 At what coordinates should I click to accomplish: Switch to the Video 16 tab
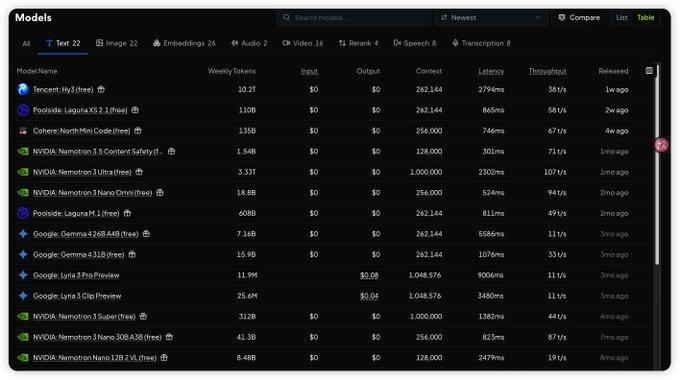303,43
